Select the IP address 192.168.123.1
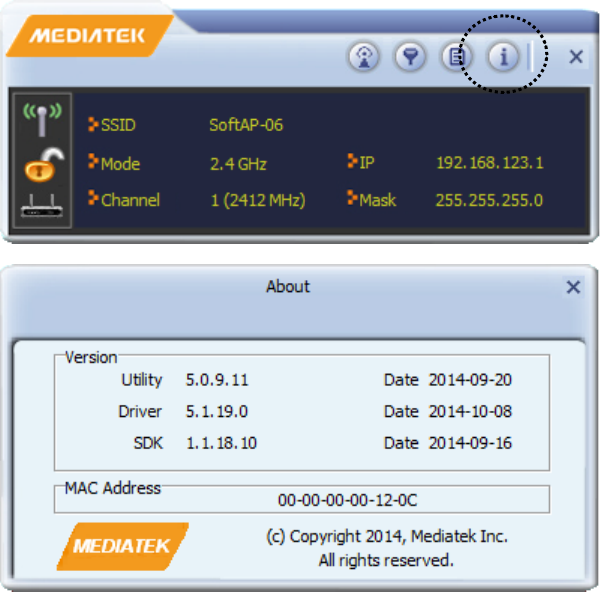 490,163
